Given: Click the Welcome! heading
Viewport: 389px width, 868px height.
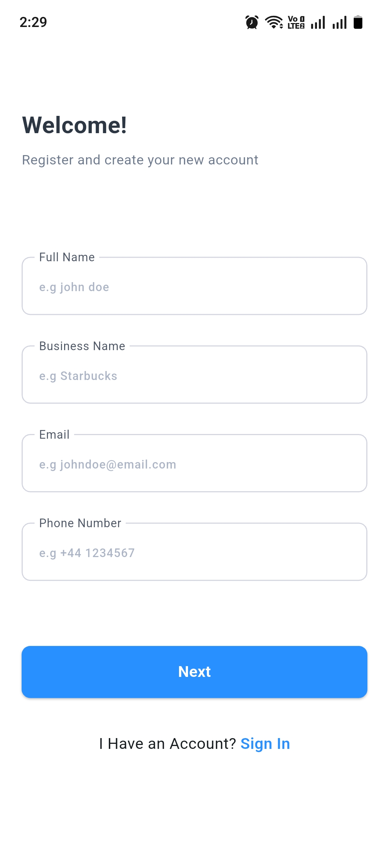Looking at the screenshot, I should [x=75, y=125].
